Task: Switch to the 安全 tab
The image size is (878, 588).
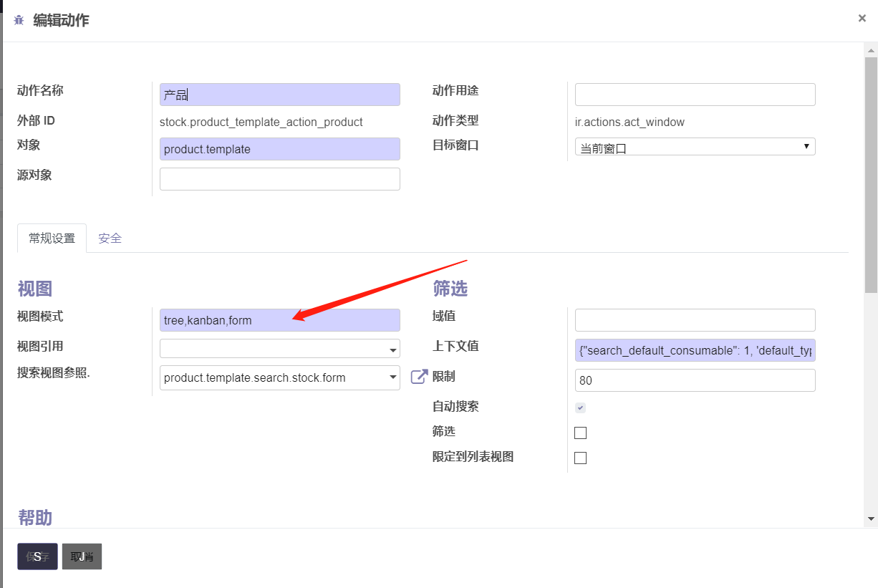Action: tap(110, 238)
